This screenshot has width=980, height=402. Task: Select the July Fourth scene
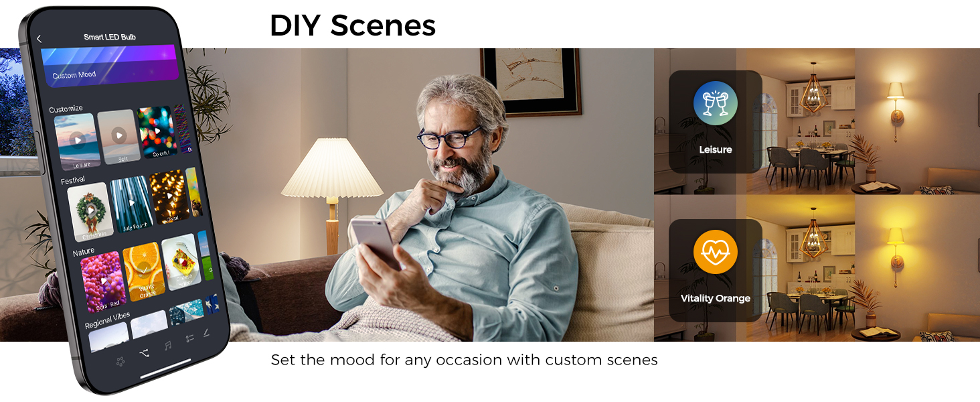coord(132,204)
